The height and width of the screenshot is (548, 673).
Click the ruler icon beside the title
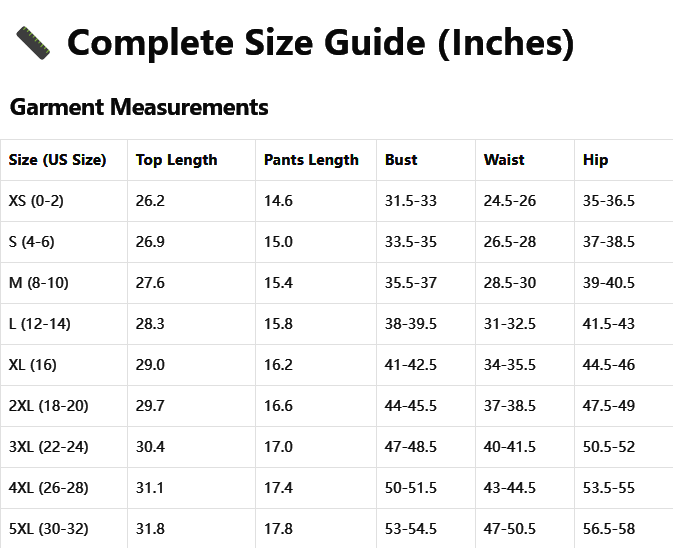pos(33,42)
